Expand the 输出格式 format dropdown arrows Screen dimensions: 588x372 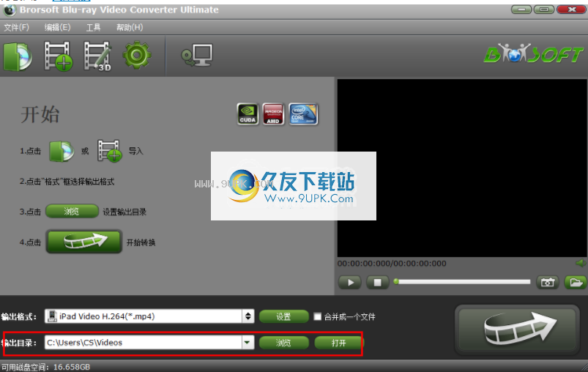click(x=248, y=316)
